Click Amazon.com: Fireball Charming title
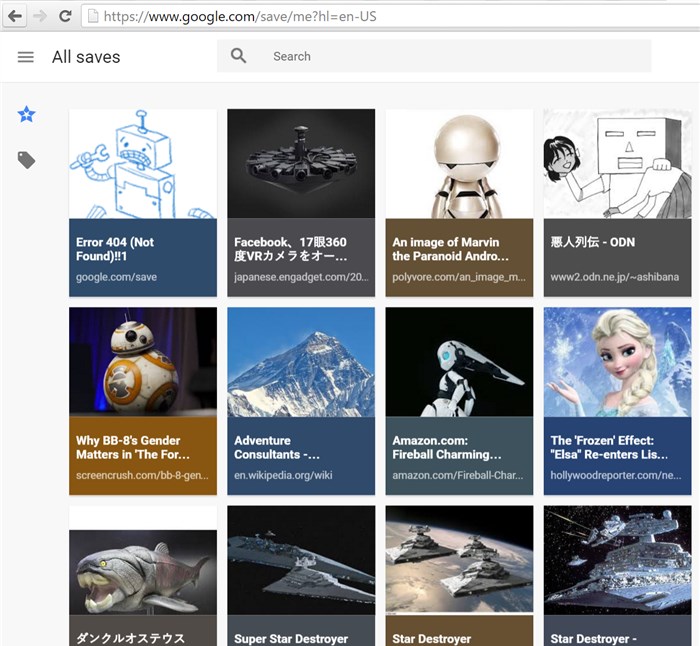Viewport: 700px width, 646px height. pos(447,447)
